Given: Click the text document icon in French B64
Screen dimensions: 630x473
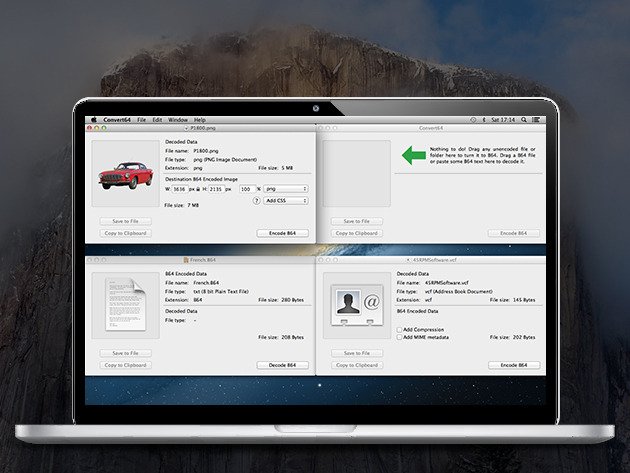Looking at the screenshot, I should click(x=126, y=306).
